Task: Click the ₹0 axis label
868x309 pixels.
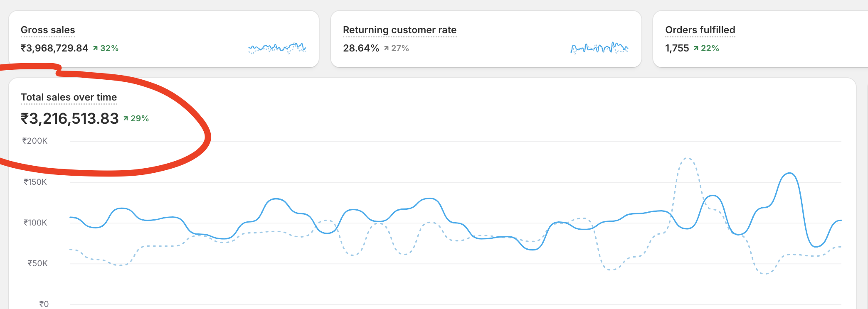Action: point(44,304)
